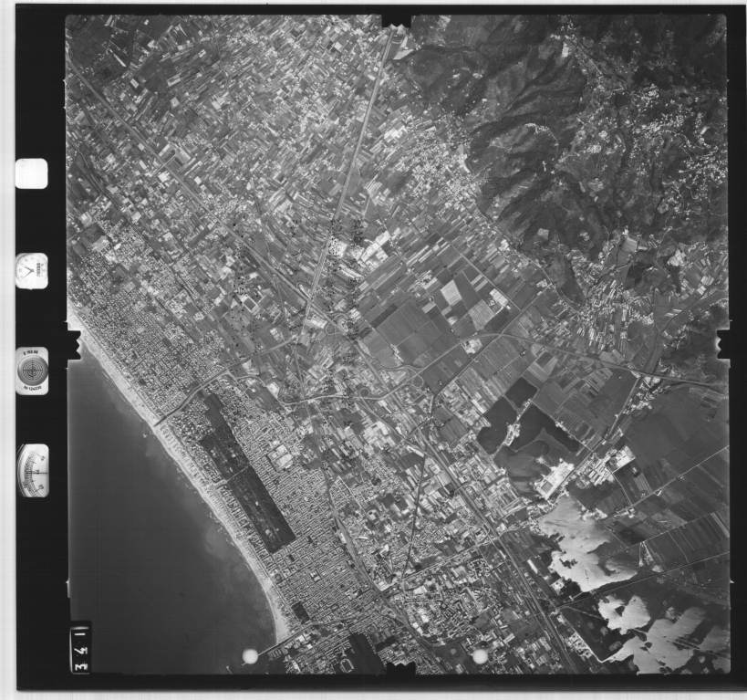Click the circular bubble level instrument
This screenshot has height=700, width=747.
[x=33, y=371]
